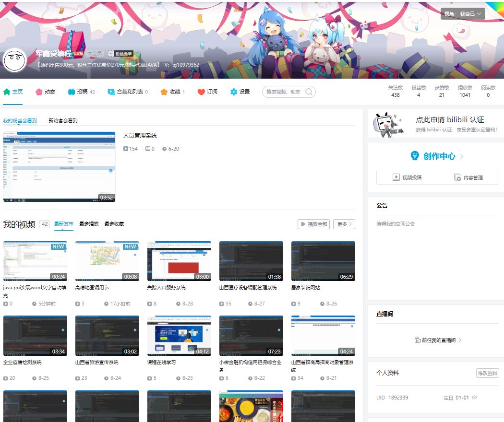
Task: Open the 收藏 favorites tab
Action: (x=173, y=92)
